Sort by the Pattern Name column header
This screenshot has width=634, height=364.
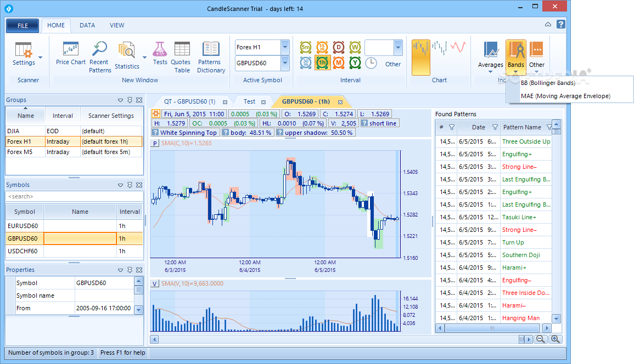521,127
